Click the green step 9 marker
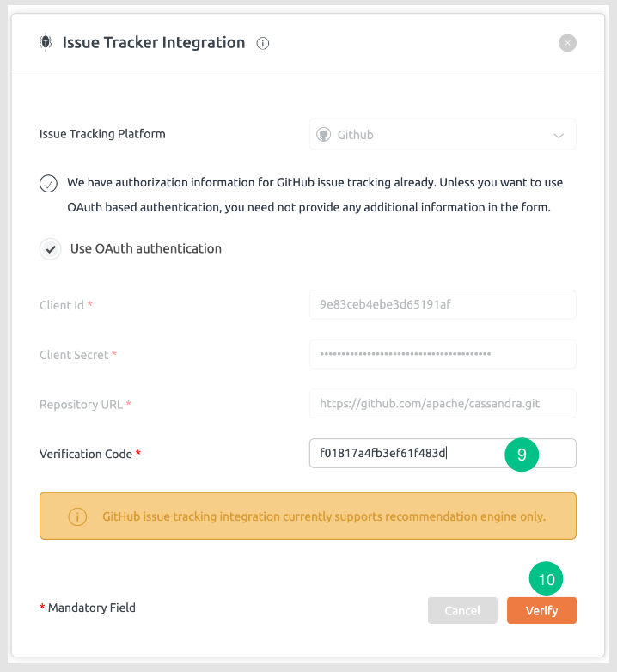The width and height of the screenshot is (617, 672). [522, 455]
